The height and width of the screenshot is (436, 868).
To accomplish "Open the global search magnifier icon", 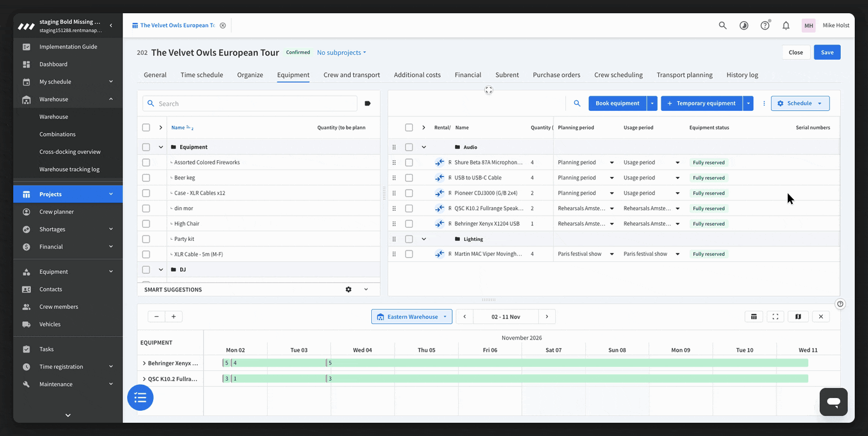I will pyautogui.click(x=723, y=25).
